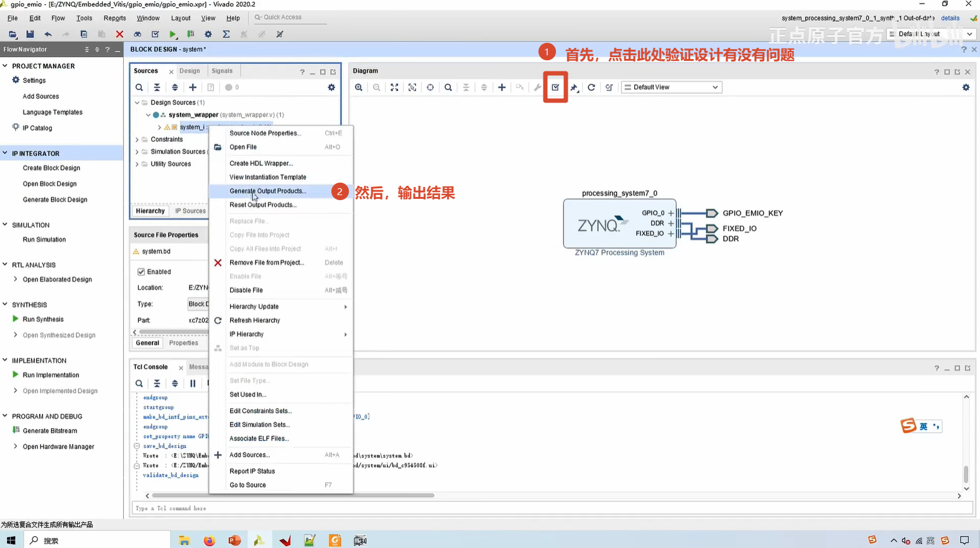Viewport: 980px width, 548px height.
Task: Click Remove File from Project red X
Action: [218, 263]
